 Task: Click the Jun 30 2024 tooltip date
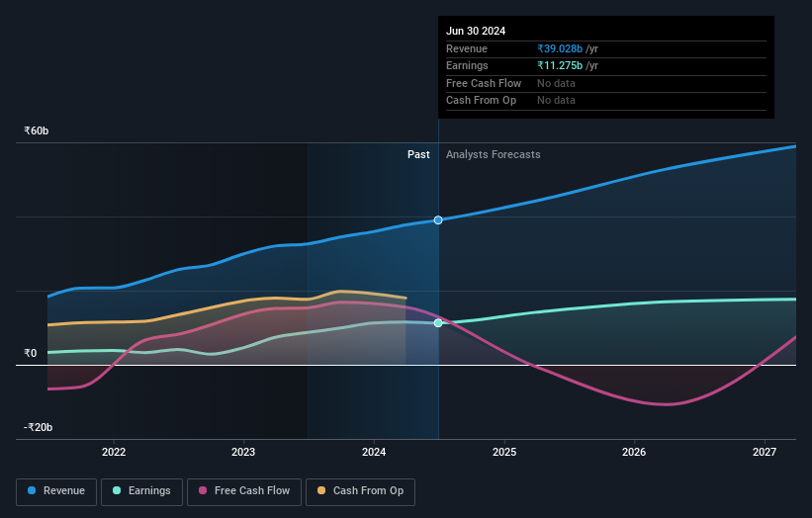pyautogui.click(x=476, y=31)
